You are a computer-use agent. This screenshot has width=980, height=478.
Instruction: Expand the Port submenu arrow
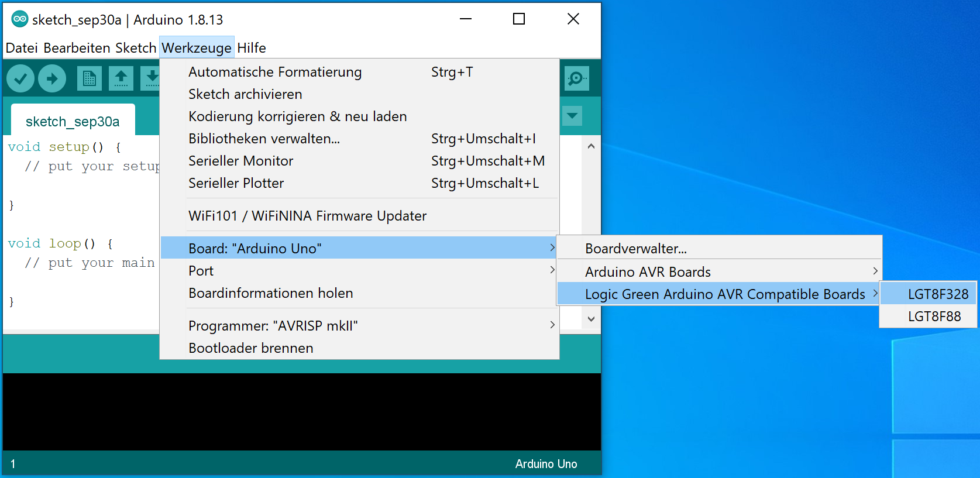point(552,270)
